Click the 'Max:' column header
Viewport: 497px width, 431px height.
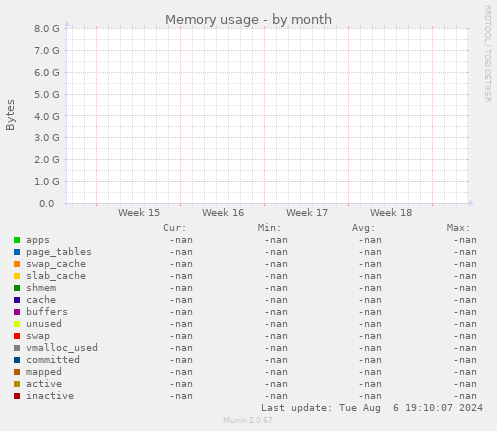point(458,228)
